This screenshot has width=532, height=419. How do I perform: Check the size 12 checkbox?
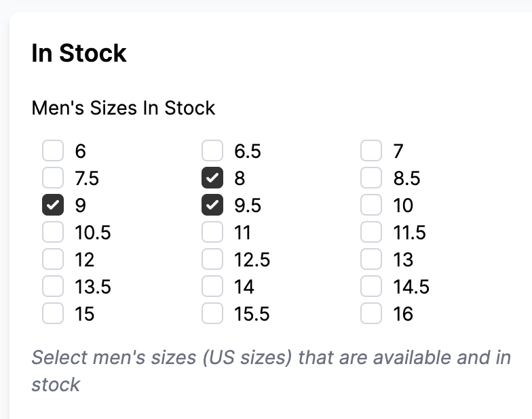pos(53,260)
